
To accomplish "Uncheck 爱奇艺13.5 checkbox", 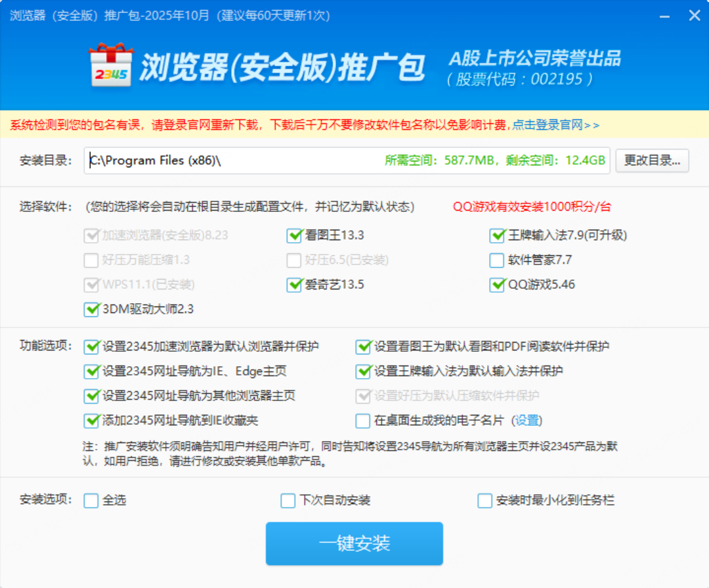I will (x=294, y=285).
